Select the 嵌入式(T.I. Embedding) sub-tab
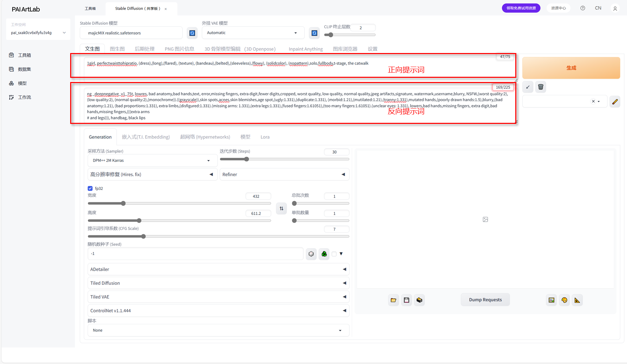This screenshot has width=627, height=364. (146, 137)
